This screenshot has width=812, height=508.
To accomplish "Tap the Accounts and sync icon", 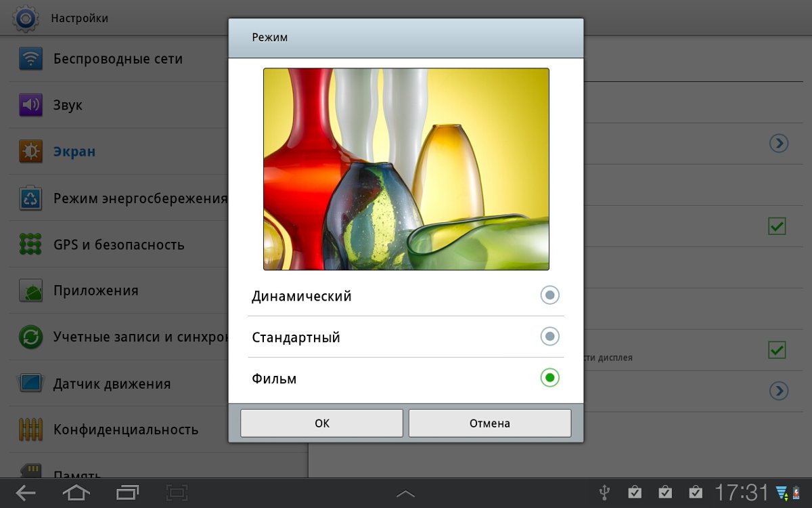I will (30, 337).
